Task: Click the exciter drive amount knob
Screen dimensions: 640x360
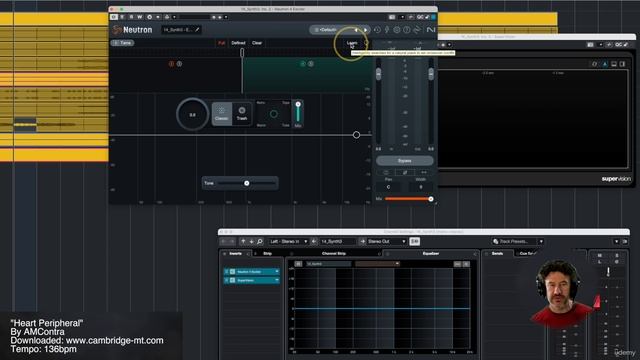Action: [x=193, y=114]
